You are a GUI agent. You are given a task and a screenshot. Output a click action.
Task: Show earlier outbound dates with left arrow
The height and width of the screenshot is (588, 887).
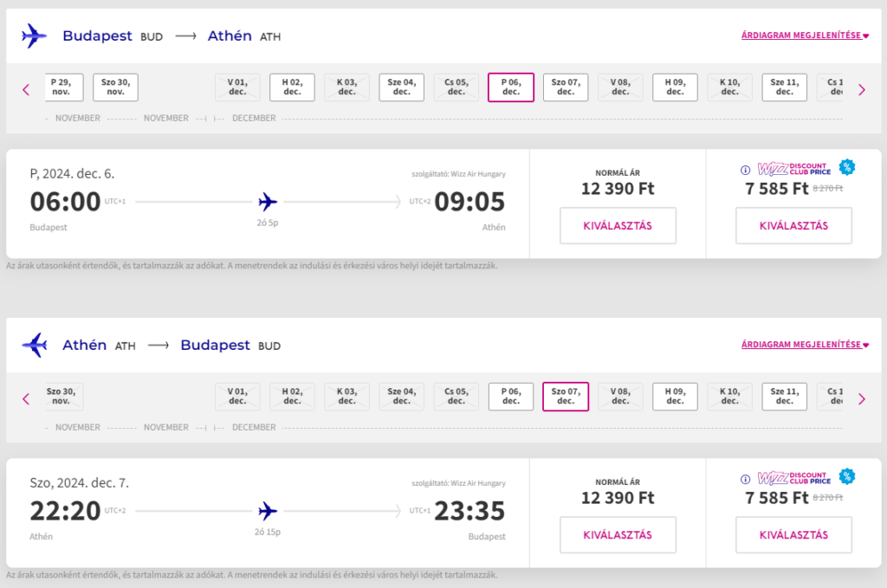click(26, 90)
